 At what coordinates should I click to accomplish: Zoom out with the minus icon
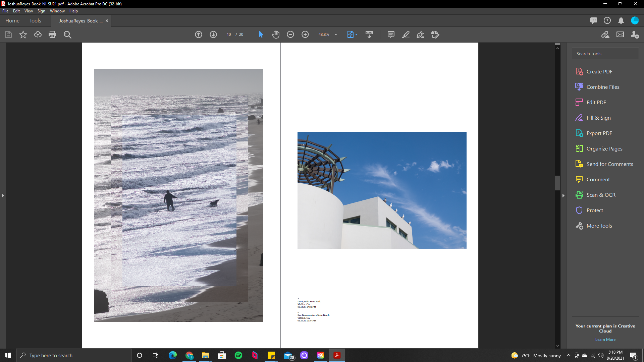tap(290, 35)
